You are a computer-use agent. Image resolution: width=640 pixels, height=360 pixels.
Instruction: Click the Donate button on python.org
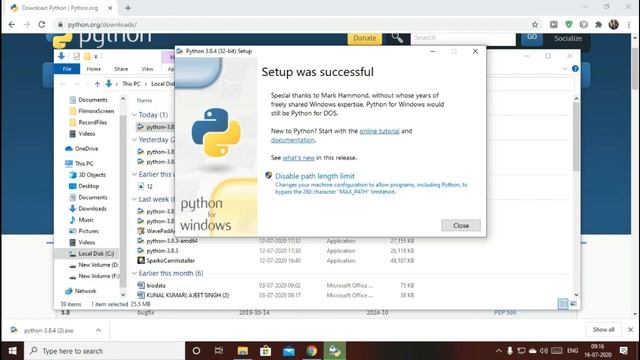[x=364, y=38]
